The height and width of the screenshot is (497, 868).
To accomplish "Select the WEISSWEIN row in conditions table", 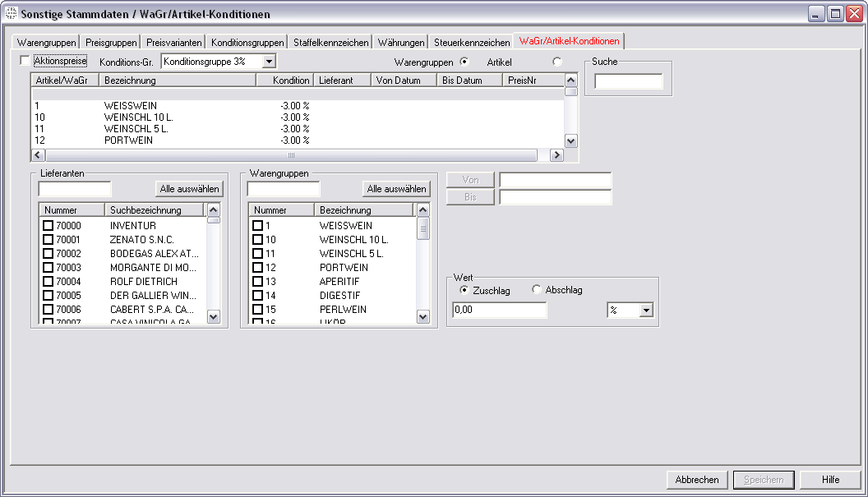I will tap(131, 106).
